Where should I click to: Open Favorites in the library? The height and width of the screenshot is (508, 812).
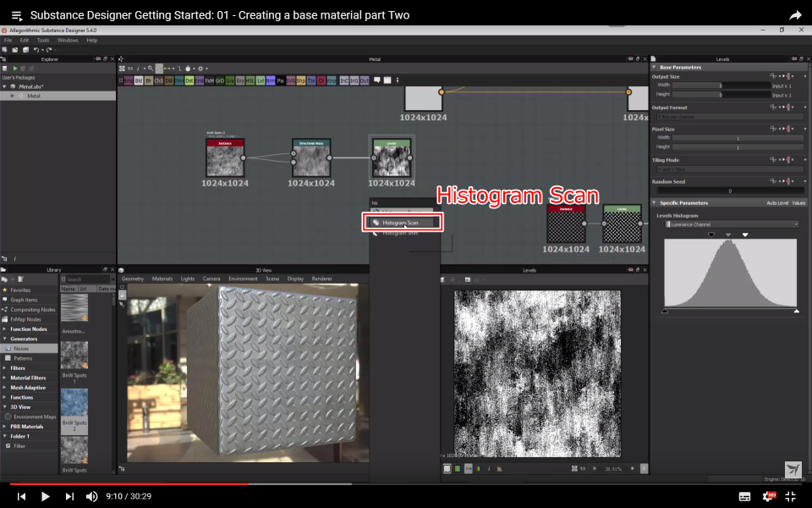(20, 290)
